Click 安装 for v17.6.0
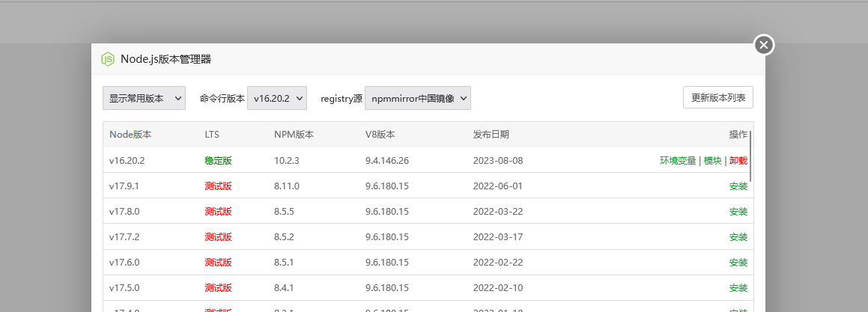Viewport: 868px width, 312px height. [x=738, y=262]
